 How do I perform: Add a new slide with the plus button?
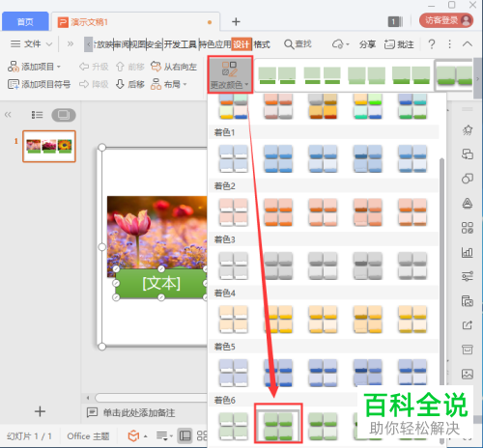click(x=40, y=411)
